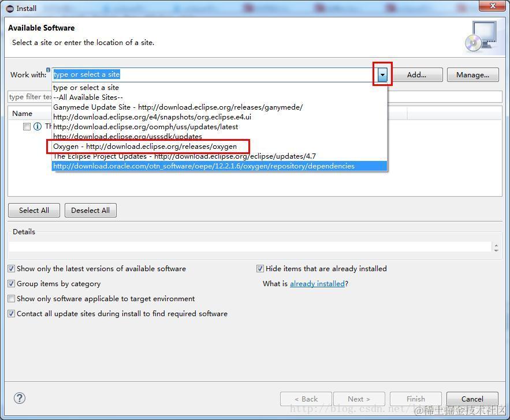Toggle Show only the latest versions checkbox
Image resolution: width=510 pixels, height=420 pixels.
tap(11, 269)
